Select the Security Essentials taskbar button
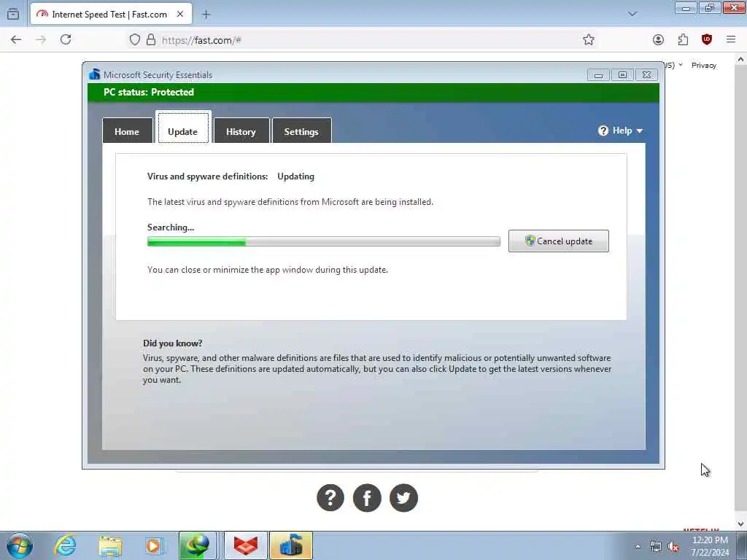 [291, 545]
